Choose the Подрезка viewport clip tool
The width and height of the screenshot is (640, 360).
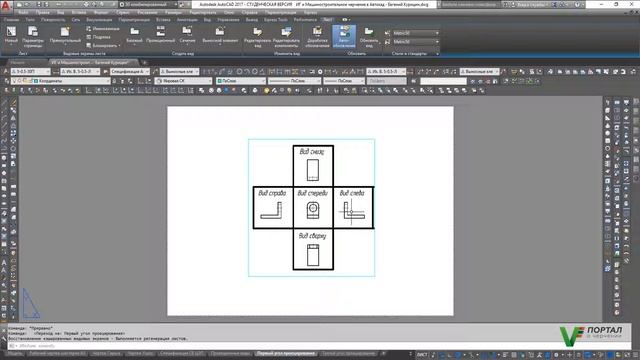click(x=98, y=37)
